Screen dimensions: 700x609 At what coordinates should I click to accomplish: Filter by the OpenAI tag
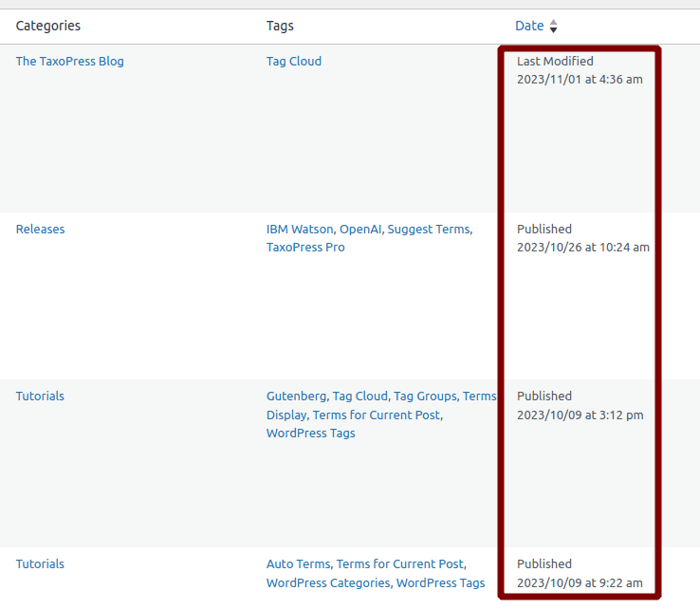[360, 229]
